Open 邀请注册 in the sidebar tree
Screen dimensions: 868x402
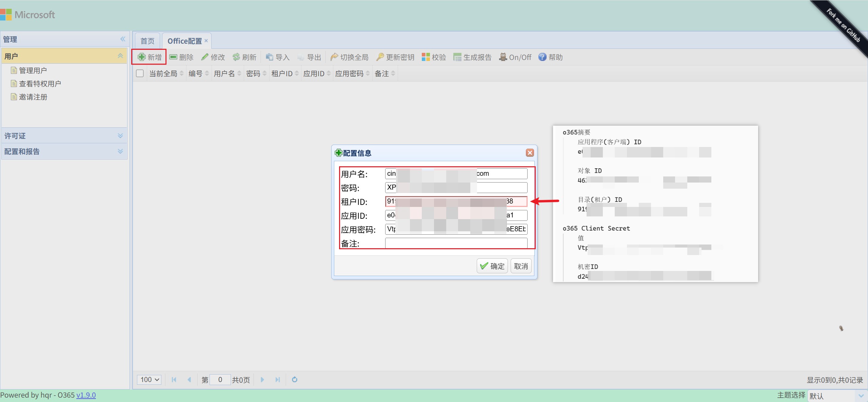coord(33,97)
